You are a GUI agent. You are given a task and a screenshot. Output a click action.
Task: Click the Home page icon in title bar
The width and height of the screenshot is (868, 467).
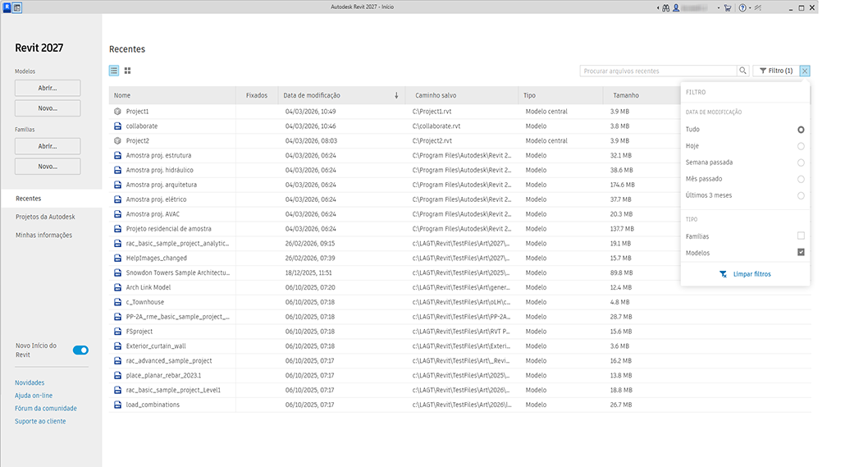17,7
